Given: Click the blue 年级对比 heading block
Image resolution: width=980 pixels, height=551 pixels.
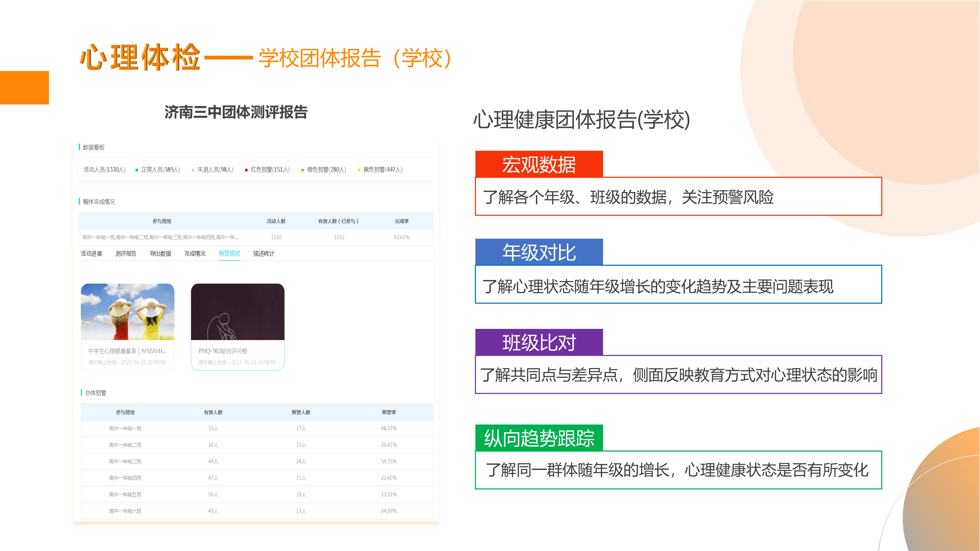Looking at the screenshot, I should (539, 252).
